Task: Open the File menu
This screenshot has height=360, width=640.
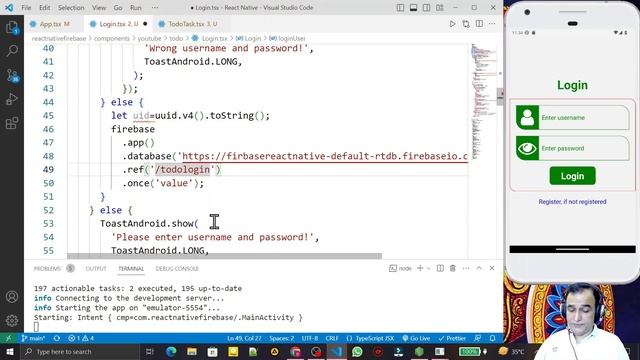Action: click(x=26, y=8)
